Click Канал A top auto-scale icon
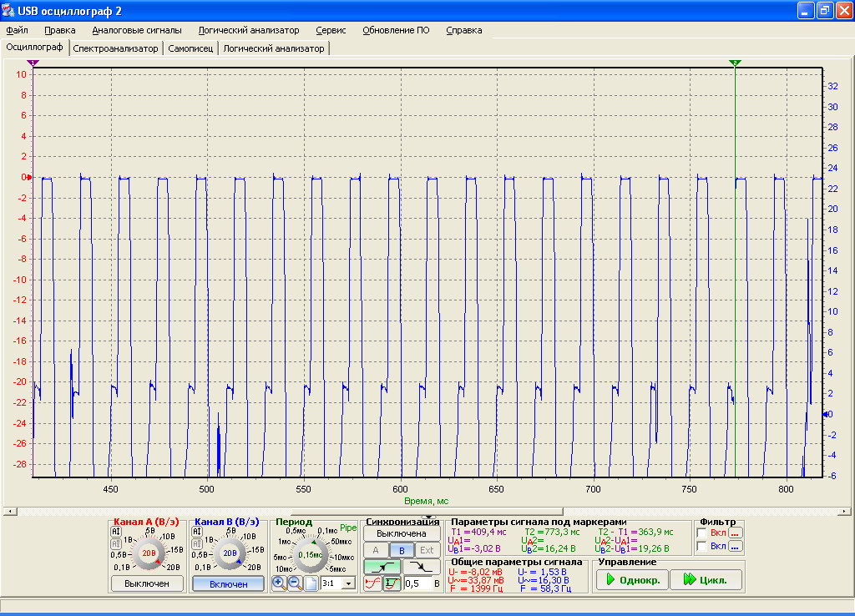 tap(115, 532)
